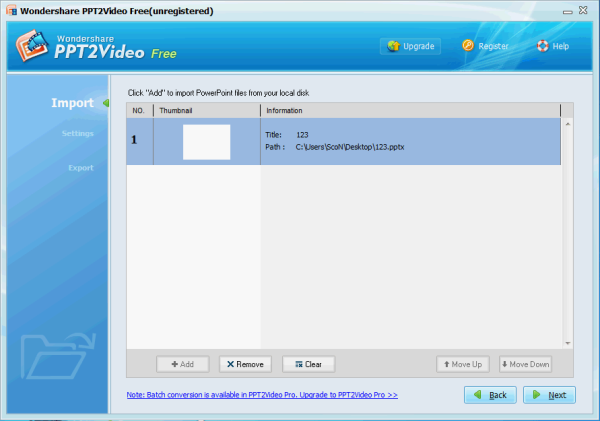Image resolution: width=600 pixels, height=421 pixels.
Task: Click the Move Up button
Action: pos(463,364)
